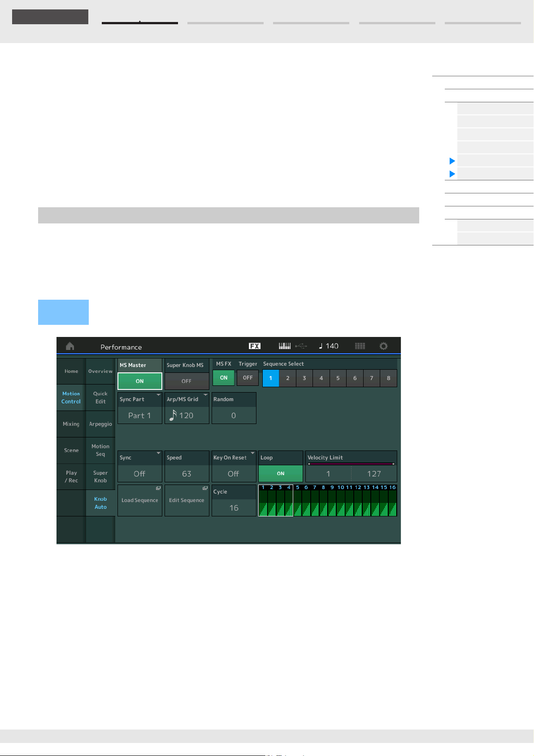Tap the Home icon in Performance header
This screenshot has height=756, width=534.
point(70,346)
